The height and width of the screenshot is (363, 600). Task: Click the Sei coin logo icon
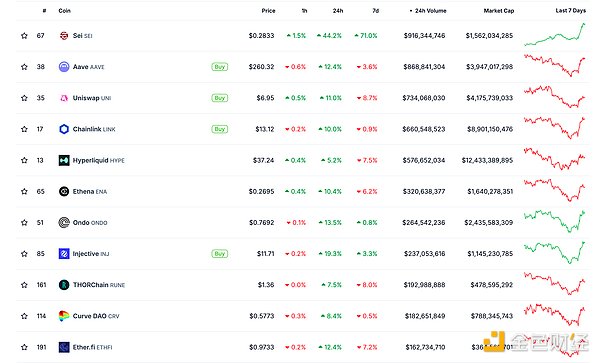[64, 36]
